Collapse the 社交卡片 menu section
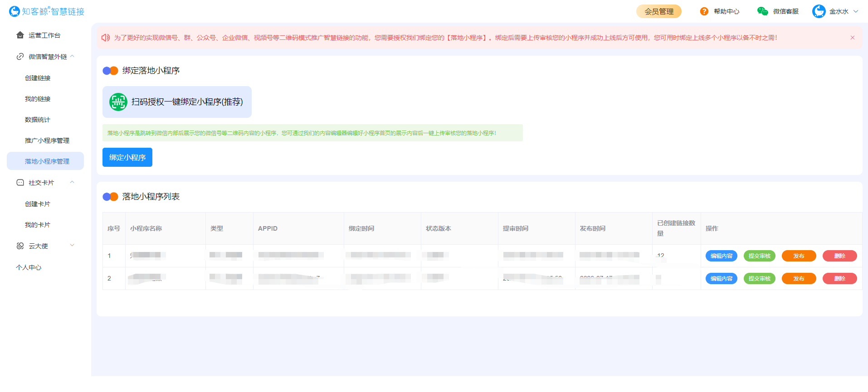This screenshot has width=868, height=392. coord(72,183)
